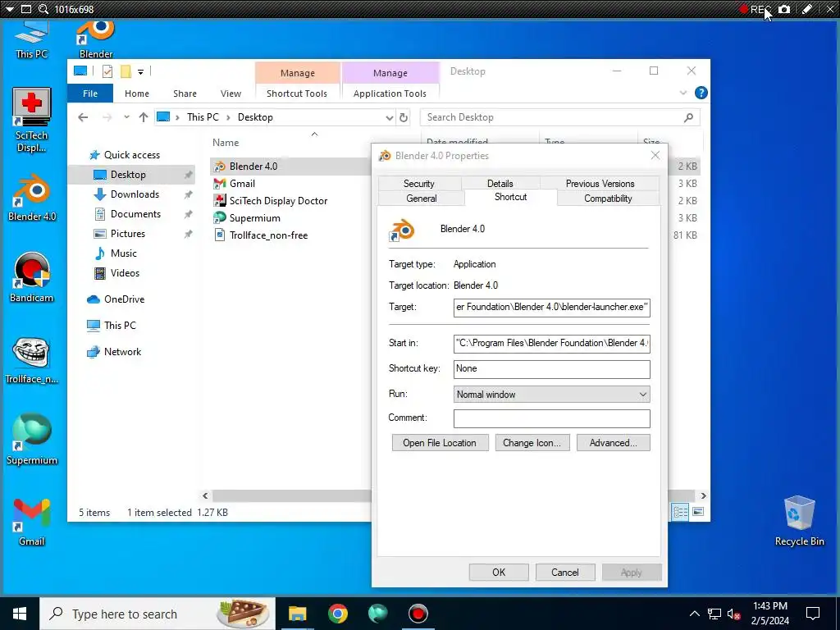The width and height of the screenshot is (840, 630).
Task: Switch to the Previous Versions tab
Action: (600, 183)
